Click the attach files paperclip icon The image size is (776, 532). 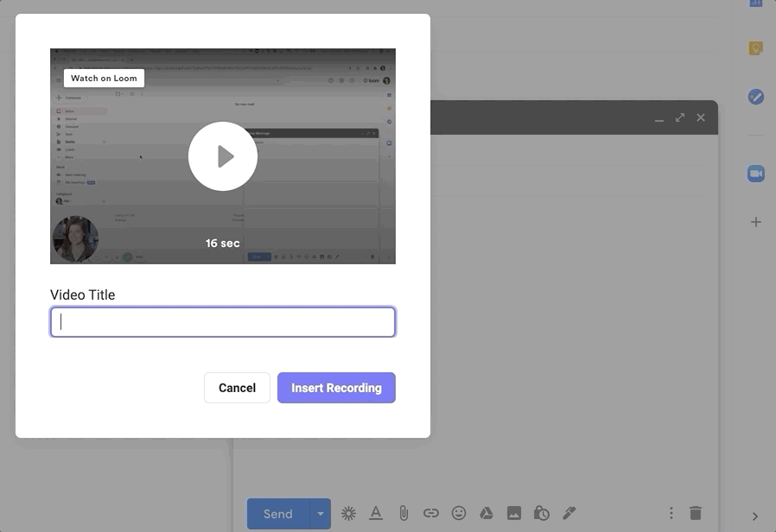click(404, 513)
